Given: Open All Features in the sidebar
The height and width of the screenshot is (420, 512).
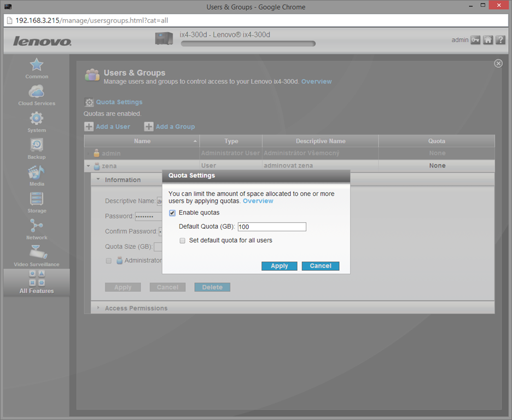Looking at the screenshot, I should 37,282.
